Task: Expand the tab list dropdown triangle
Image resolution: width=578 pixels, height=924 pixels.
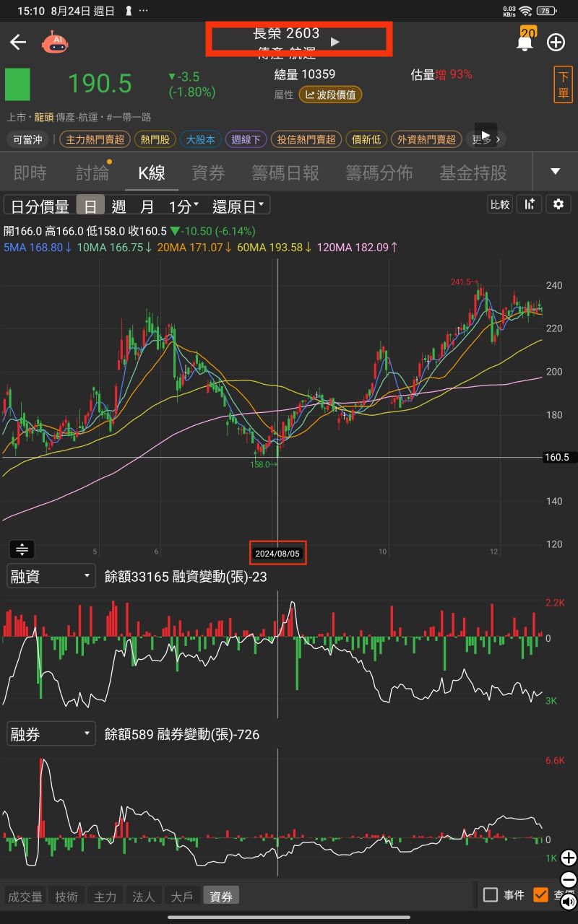Action: pos(555,172)
